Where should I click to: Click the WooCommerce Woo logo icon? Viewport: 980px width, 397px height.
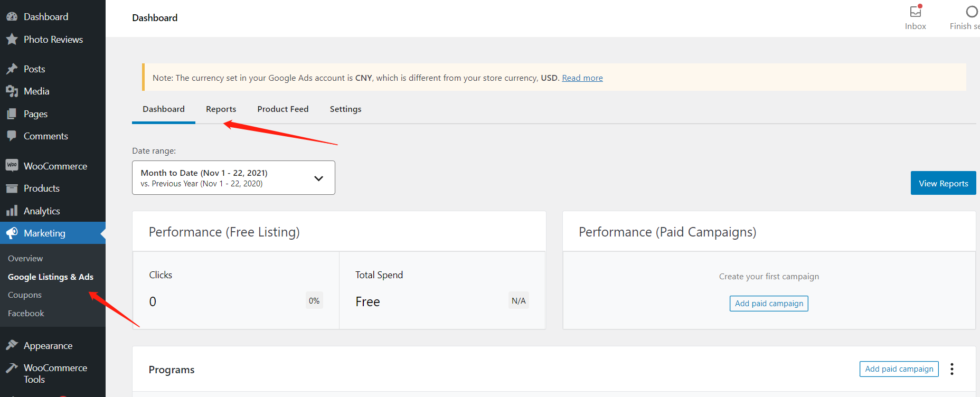click(12, 166)
